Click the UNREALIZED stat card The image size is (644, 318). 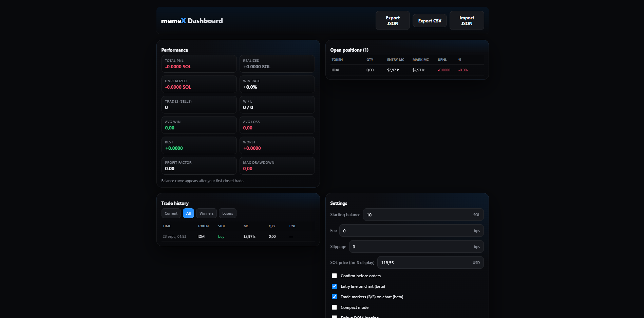(199, 84)
